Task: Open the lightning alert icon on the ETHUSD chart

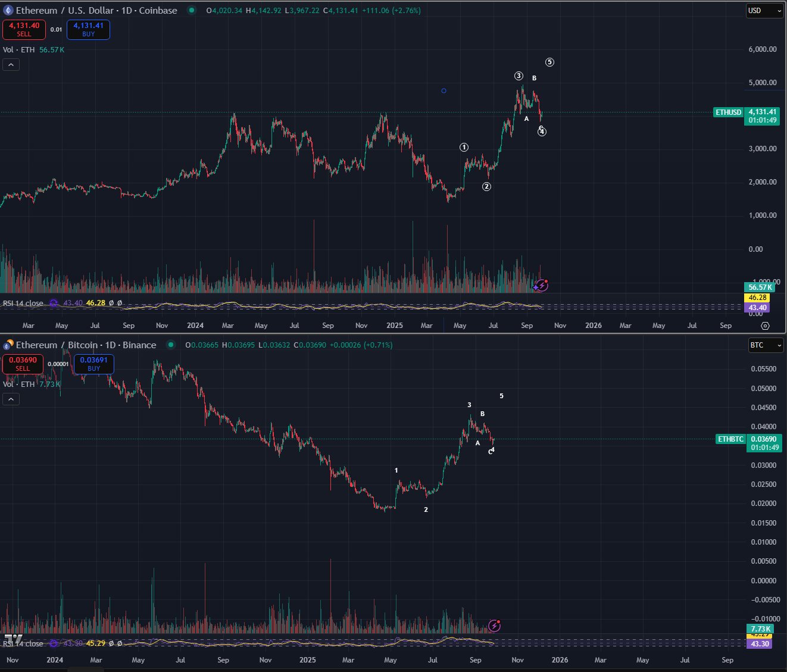Action: tap(542, 285)
